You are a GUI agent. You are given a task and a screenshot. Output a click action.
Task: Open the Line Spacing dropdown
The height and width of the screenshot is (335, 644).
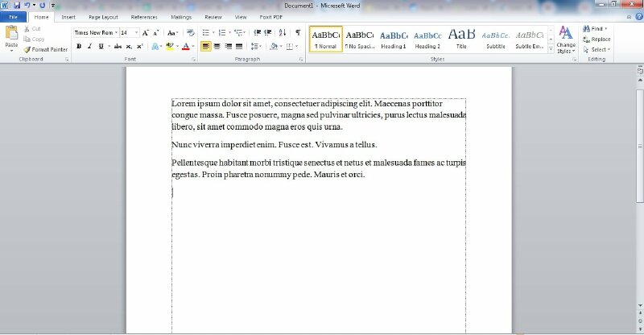tap(256, 46)
